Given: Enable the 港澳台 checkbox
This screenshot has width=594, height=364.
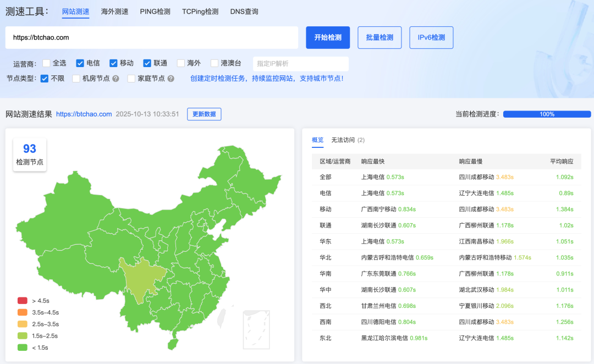Looking at the screenshot, I should (x=215, y=63).
